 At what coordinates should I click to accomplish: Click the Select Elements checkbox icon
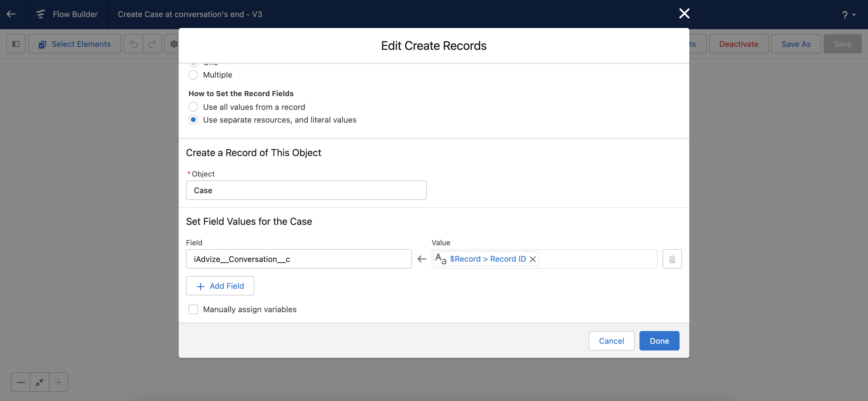[43, 44]
